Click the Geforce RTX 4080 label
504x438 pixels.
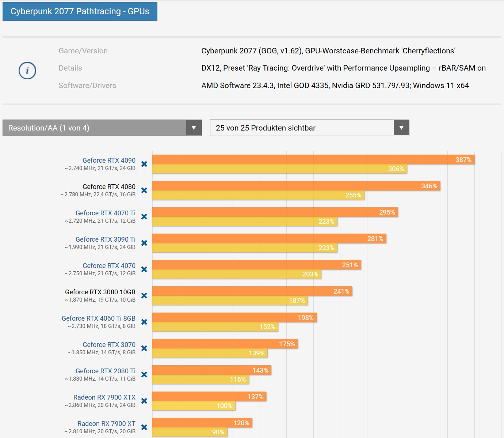[109, 187]
